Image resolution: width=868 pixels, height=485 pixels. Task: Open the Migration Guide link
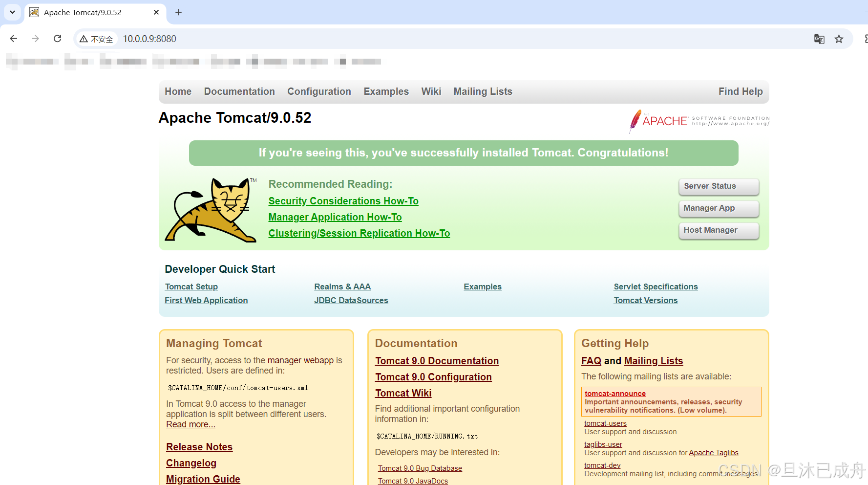pos(203,479)
